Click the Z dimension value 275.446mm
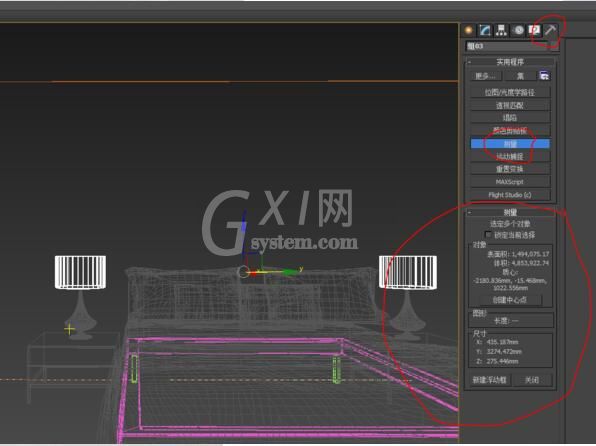The image size is (596, 446). click(502, 361)
